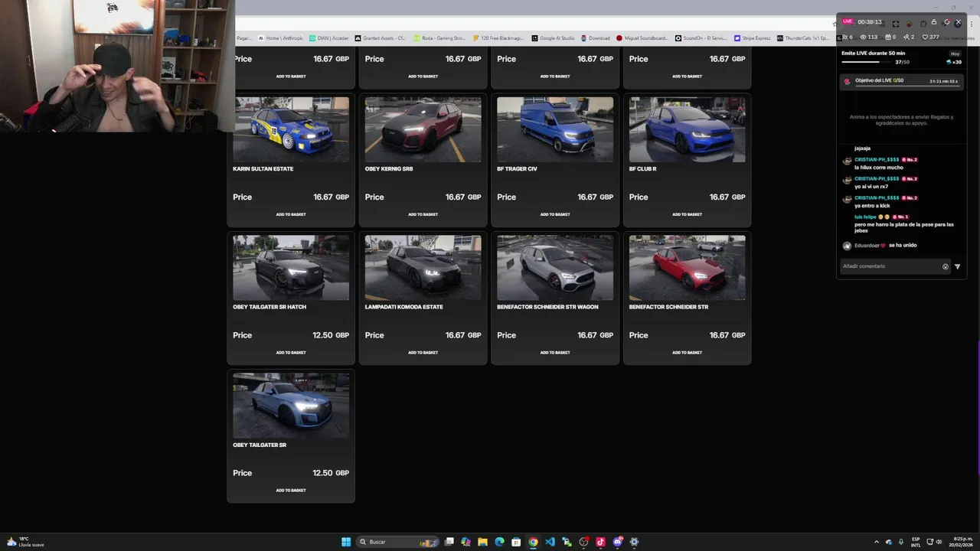980x551 pixels.
Task: Click the weather widget showing 18°C
Action: pyautogui.click(x=25, y=542)
